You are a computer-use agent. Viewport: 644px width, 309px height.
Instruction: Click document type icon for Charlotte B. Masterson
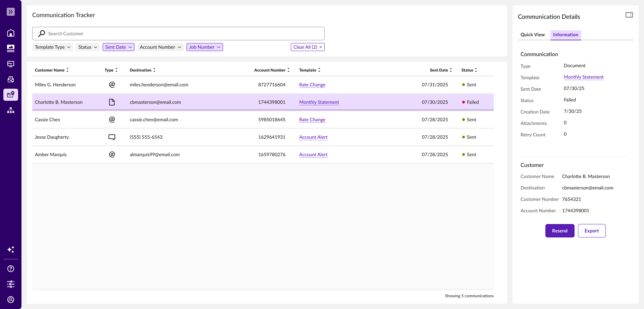point(112,102)
